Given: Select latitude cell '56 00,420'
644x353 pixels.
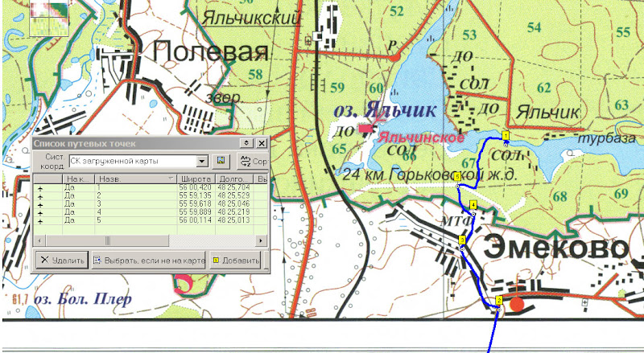Looking at the screenshot, I should click(195, 187).
